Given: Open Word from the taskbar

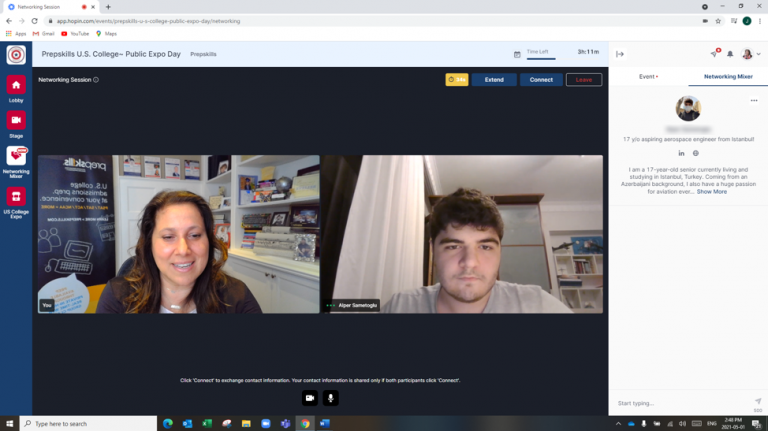Looking at the screenshot, I should (x=324, y=424).
